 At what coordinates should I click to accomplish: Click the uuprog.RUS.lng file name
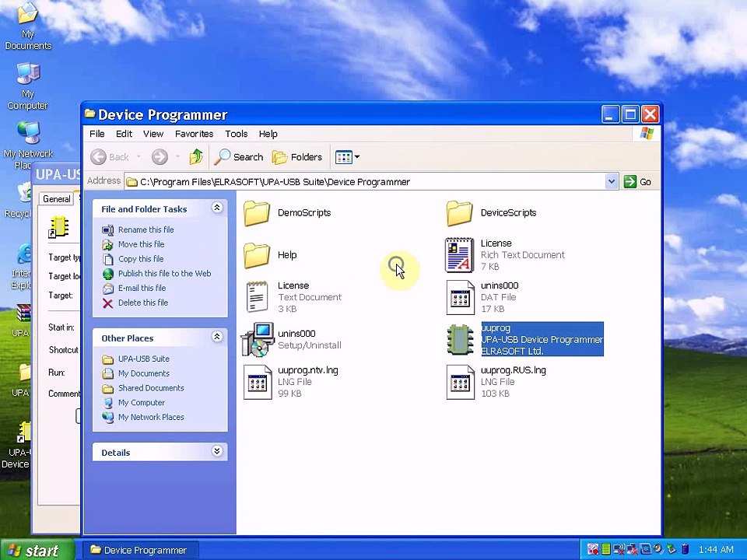513,370
